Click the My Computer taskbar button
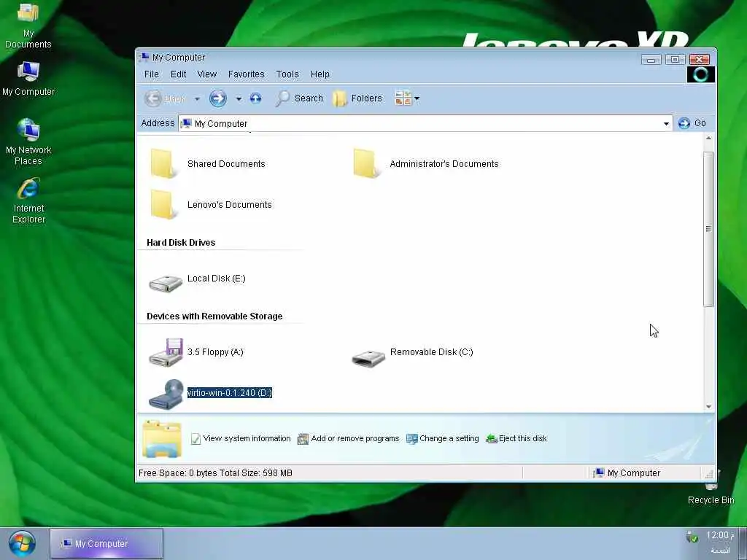 (x=107, y=543)
